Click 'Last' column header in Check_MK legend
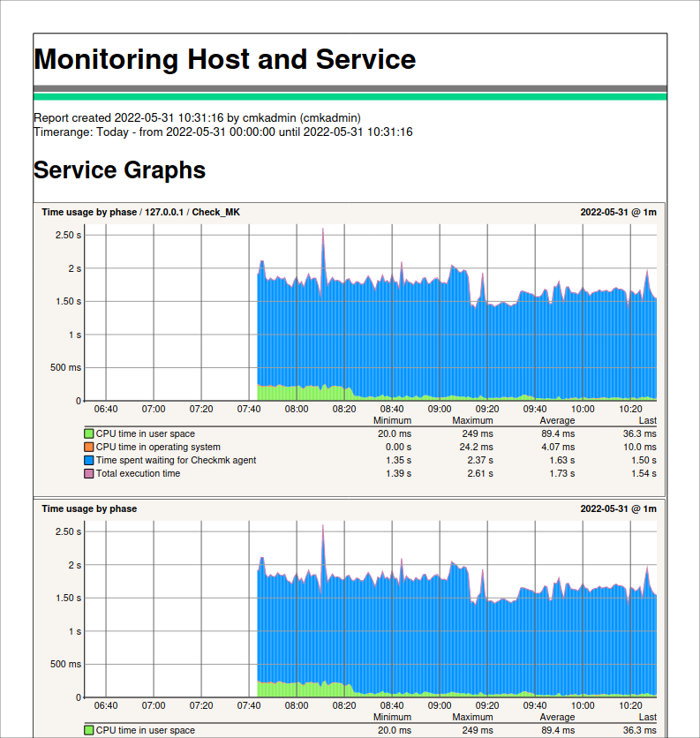The width and height of the screenshot is (700, 738). click(x=648, y=420)
